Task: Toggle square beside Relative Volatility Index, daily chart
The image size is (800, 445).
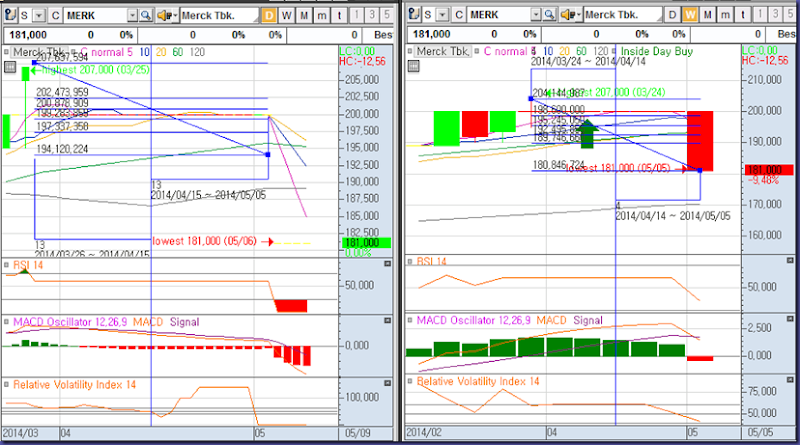Action: tap(6, 384)
